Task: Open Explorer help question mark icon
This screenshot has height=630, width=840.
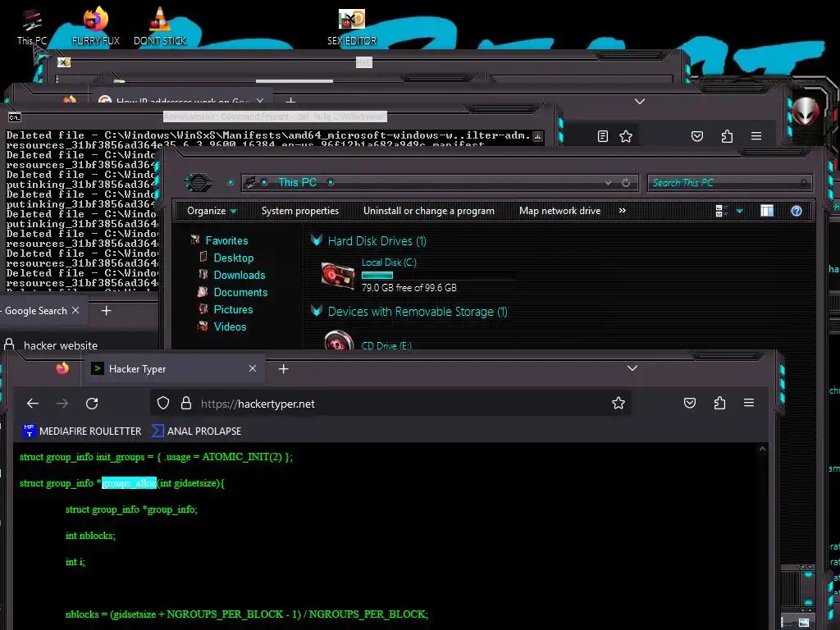Action: pyautogui.click(x=796, y=211)
